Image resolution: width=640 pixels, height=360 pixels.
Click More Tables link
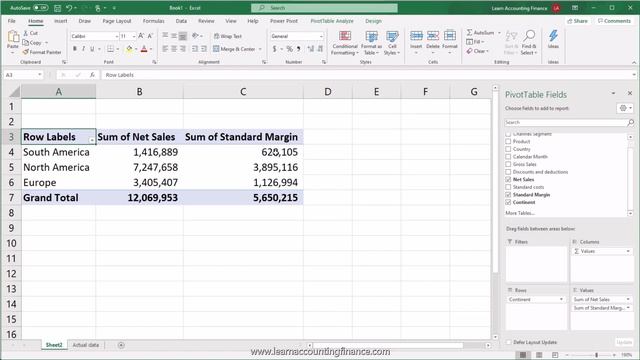(520, 213)
